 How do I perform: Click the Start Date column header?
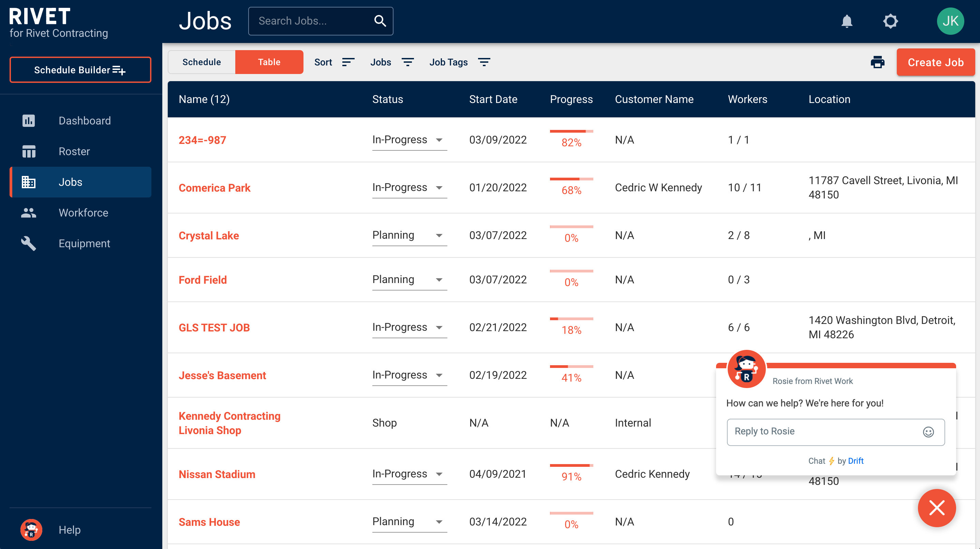click(x=493, y=99)
